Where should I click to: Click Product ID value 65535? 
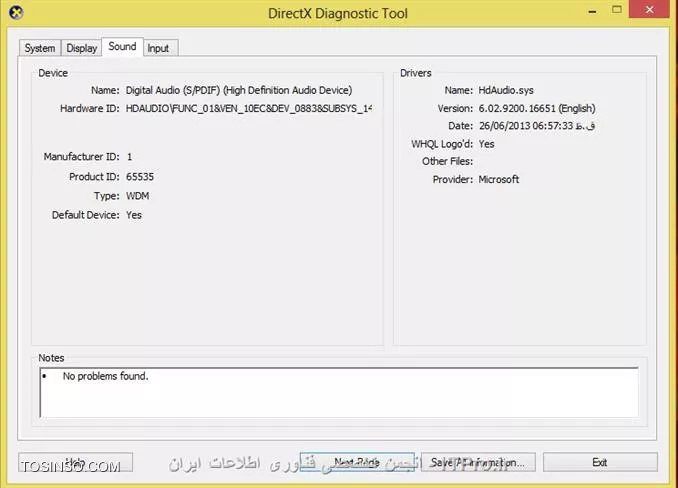coord(140,176)
